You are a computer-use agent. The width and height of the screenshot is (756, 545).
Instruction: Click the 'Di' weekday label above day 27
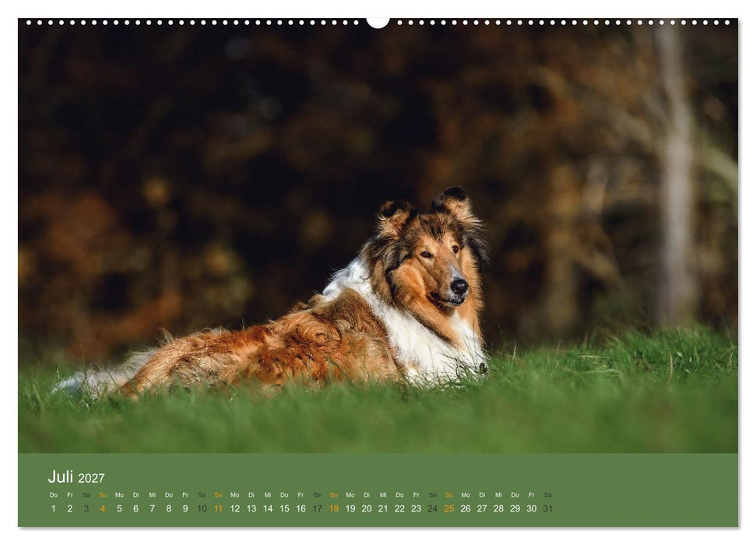pos(482,495)
